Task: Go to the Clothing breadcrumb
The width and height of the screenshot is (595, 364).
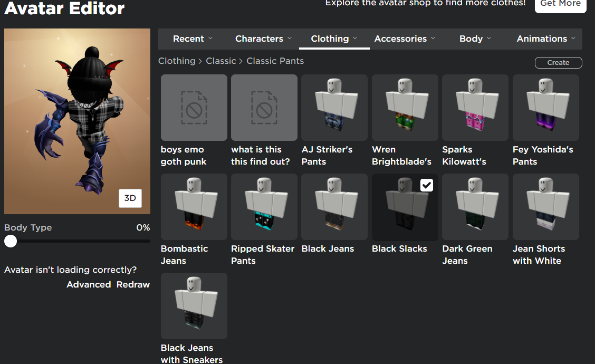Action: tap(177, 61)
